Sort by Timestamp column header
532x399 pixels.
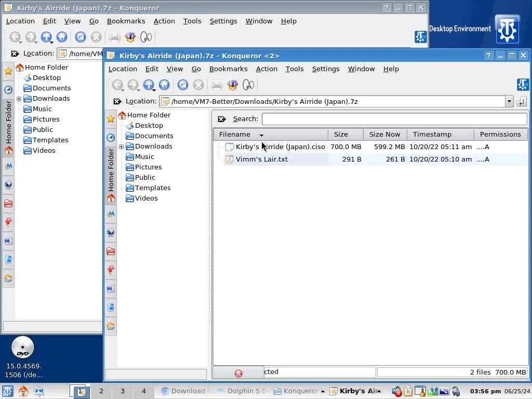(441, 135)
